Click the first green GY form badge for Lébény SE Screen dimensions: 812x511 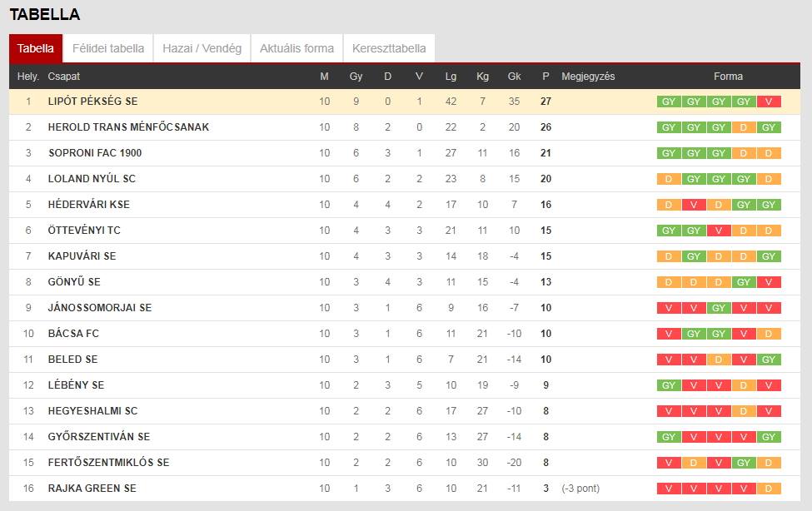pyautogui.click(x=669, y=385)
